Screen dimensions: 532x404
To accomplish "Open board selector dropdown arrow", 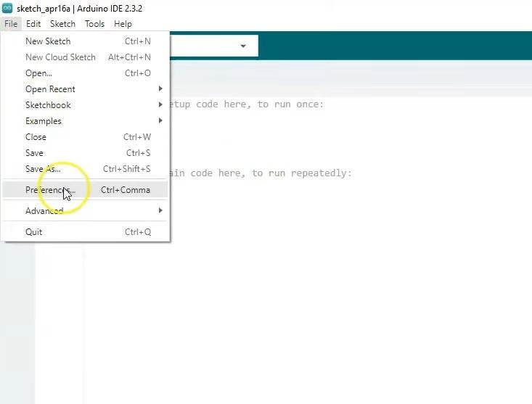I will 243,46.
